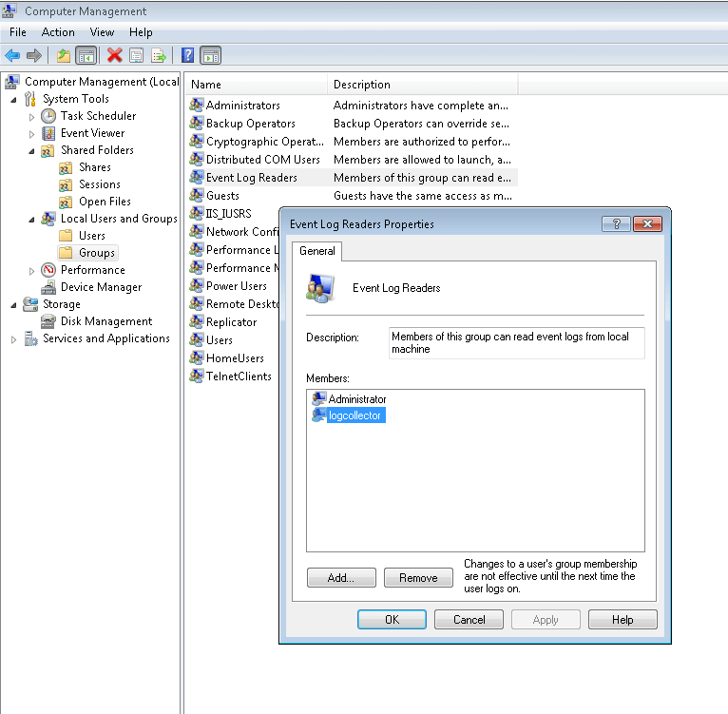Screen dimensions: 728x714
Task: Click the Event Viewer icon in tree
Action: [48, 133]
